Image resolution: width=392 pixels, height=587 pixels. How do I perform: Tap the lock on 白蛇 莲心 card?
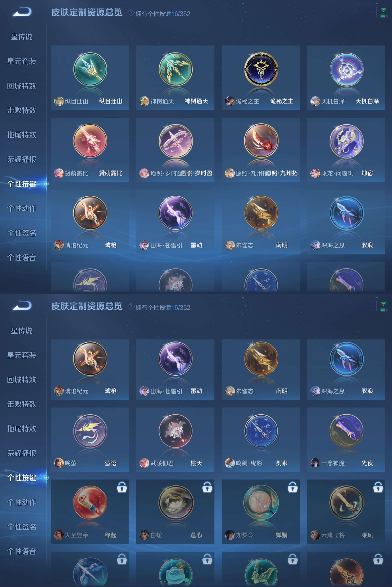(207, 487)
